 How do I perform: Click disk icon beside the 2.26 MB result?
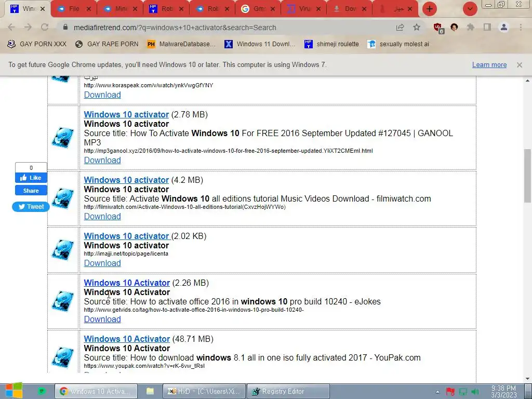[x=63, y=301]
